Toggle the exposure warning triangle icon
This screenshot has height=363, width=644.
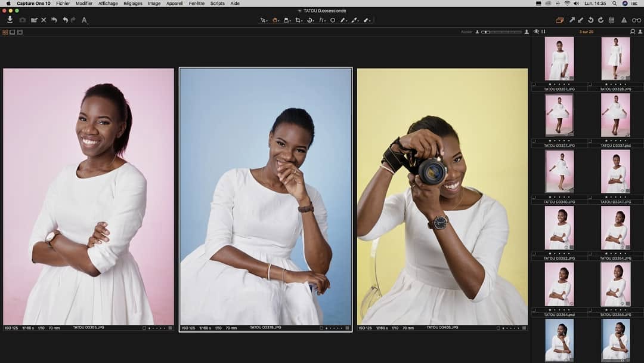pyautogui.click(x=624, y=20)
